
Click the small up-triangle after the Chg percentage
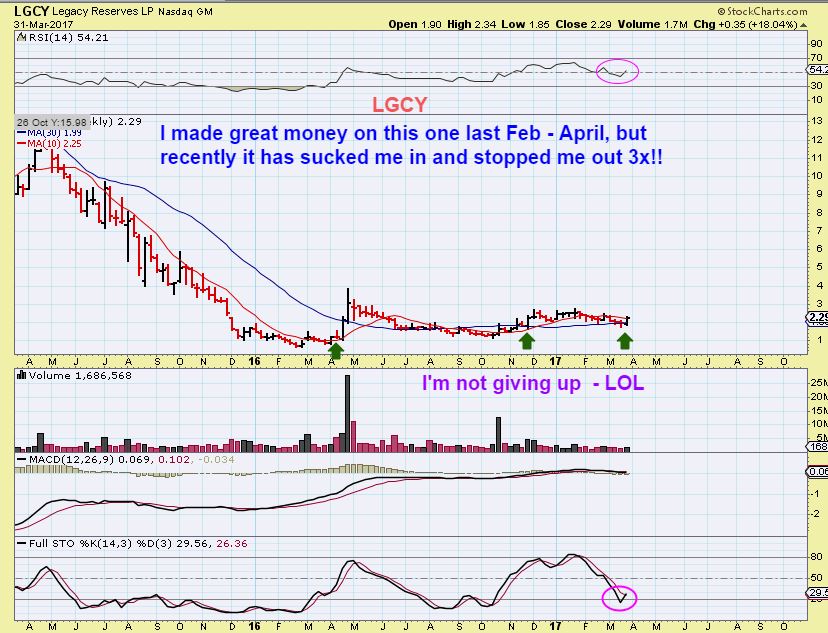803,25
